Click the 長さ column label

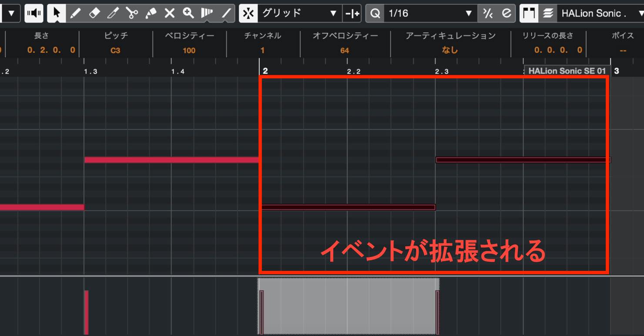tap(41, 36)
